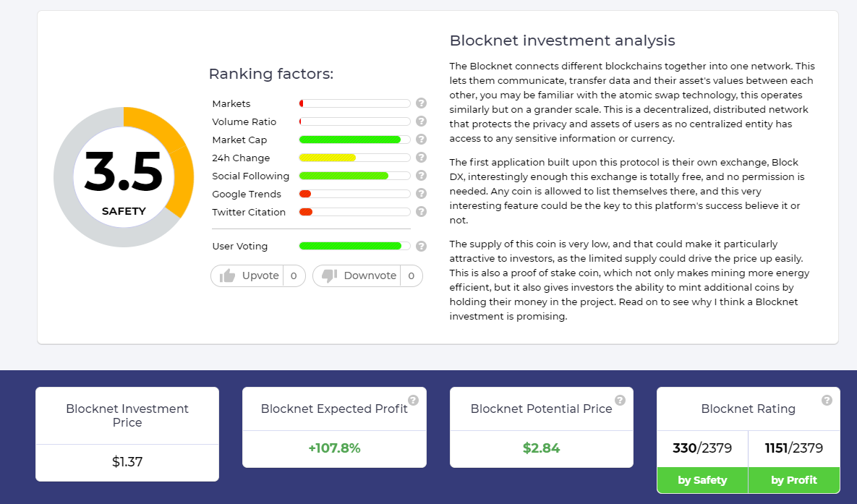Click Social Following help question icon
Image resolution: width=857 pixels, height=504 pixels.
tap(421, 176)
